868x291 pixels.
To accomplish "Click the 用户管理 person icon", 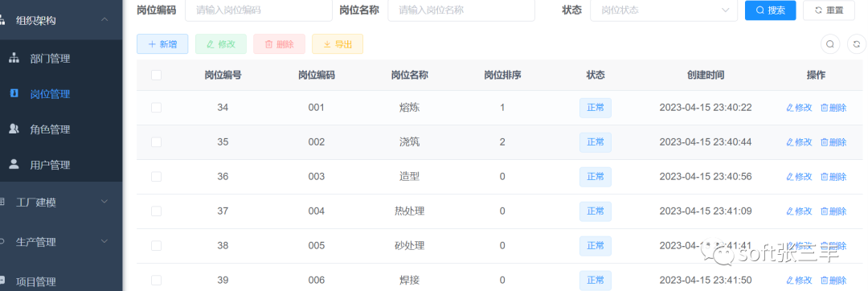I will [x=14, y=164].
